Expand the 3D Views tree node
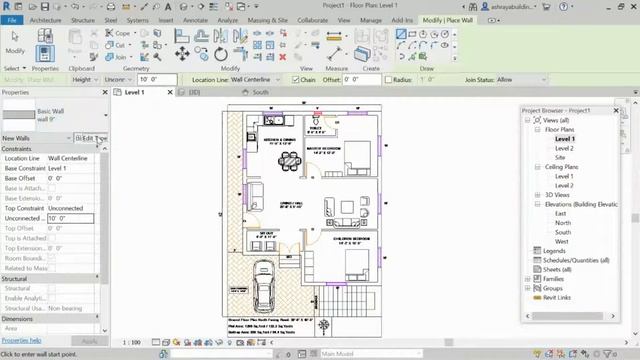640x360 pixels. coord(538,195)
